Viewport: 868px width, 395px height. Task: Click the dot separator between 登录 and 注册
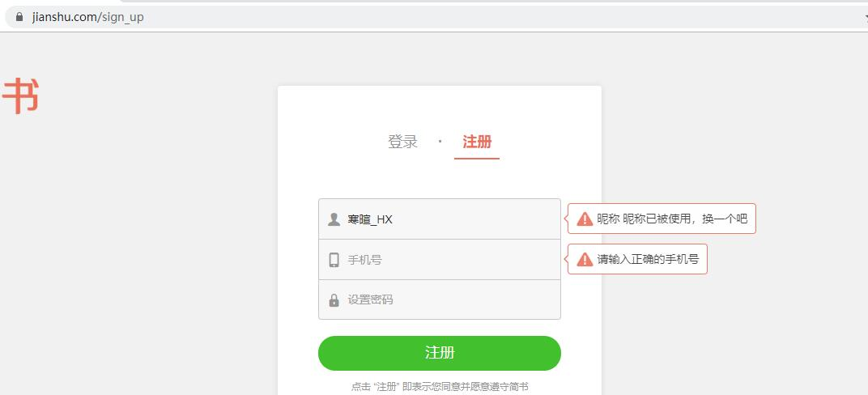440,142
